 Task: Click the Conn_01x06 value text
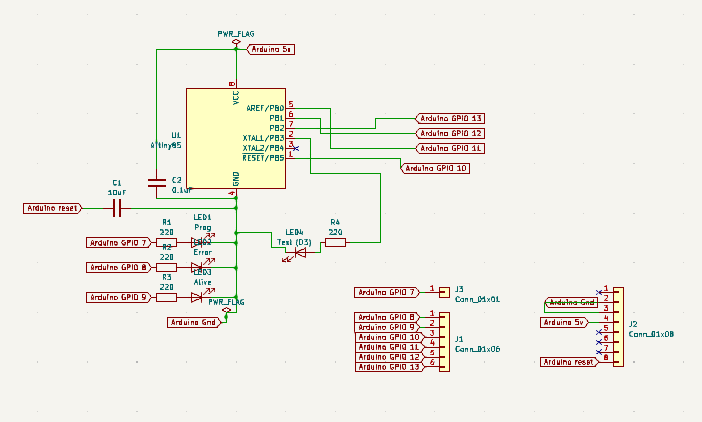click(477, 349)
